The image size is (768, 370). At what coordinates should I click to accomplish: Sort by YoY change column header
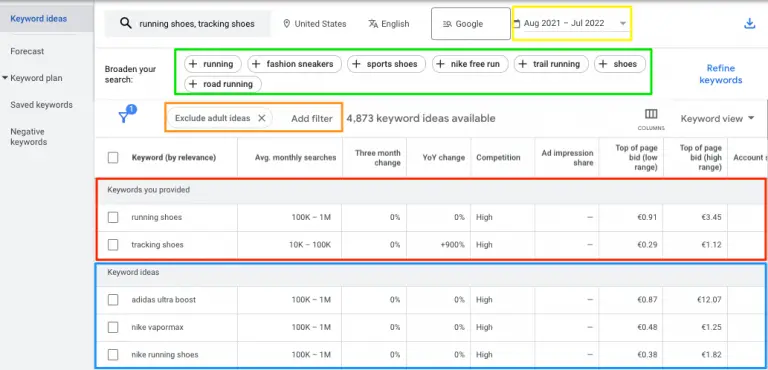pyautogui.click(x=444, y=158)
